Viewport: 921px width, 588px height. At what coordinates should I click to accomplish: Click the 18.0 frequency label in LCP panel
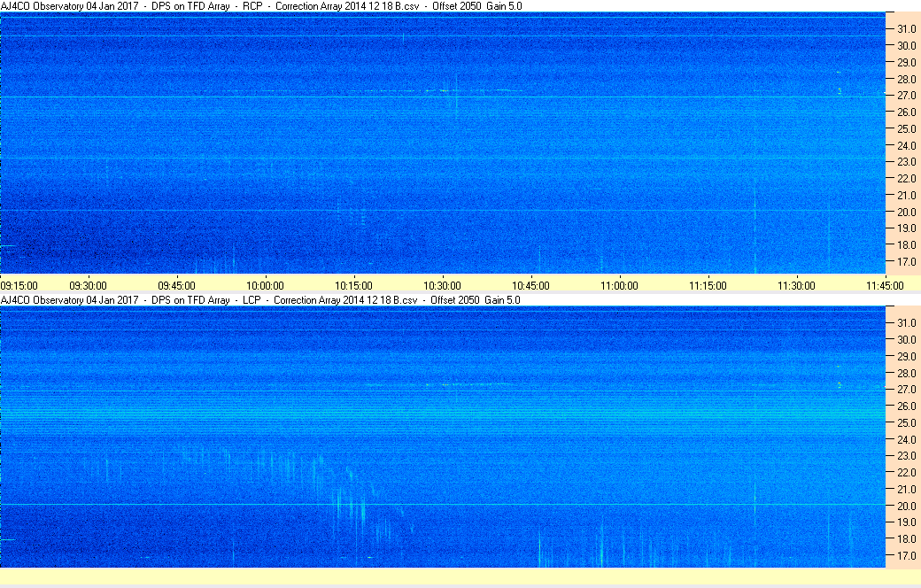[906, 539]
